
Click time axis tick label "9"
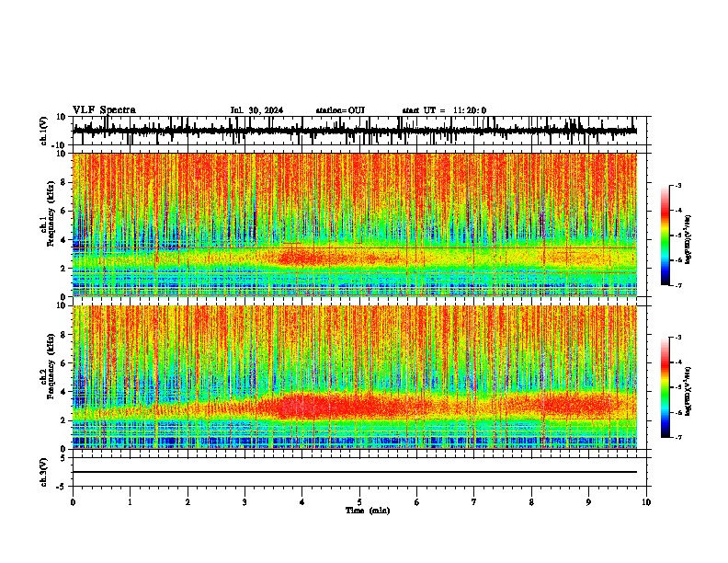[x=588, y=502]
